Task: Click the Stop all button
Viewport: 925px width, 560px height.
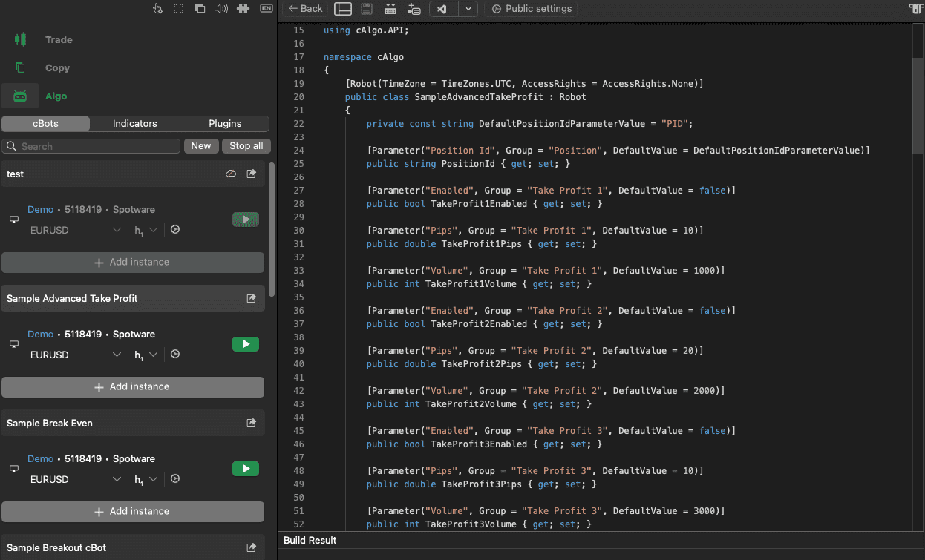Action: pos(246,146)
